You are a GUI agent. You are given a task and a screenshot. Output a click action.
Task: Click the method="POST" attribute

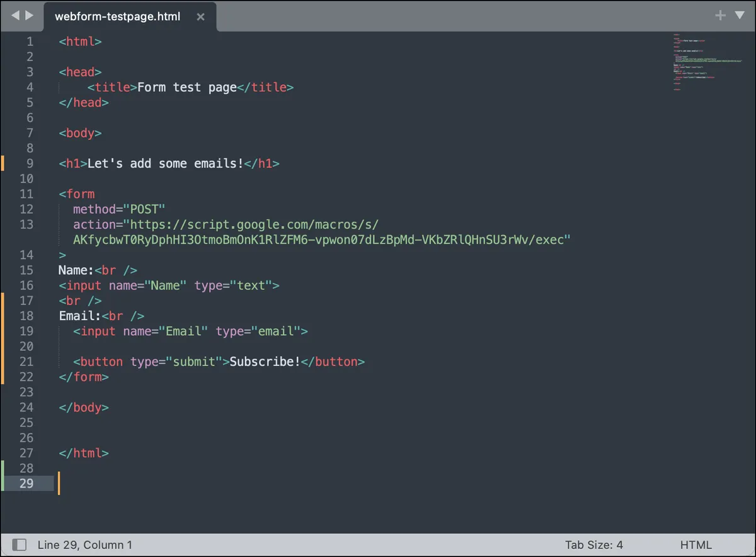(119, 209)
